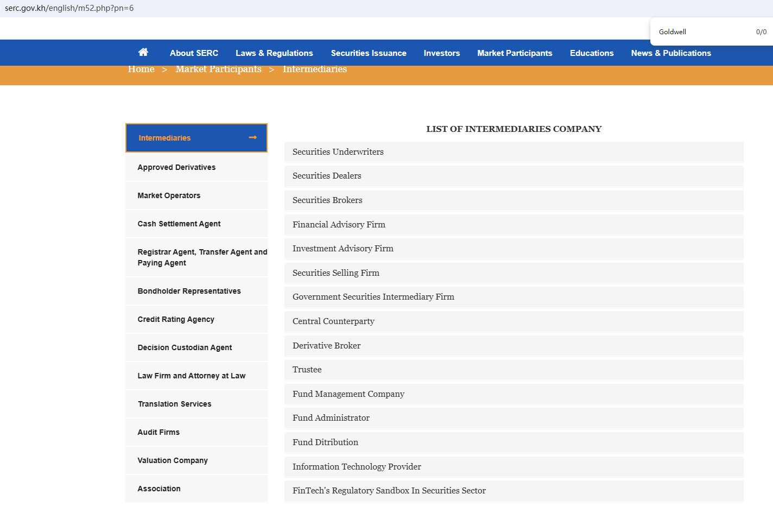Expand the Trustee section

[307, 370]
